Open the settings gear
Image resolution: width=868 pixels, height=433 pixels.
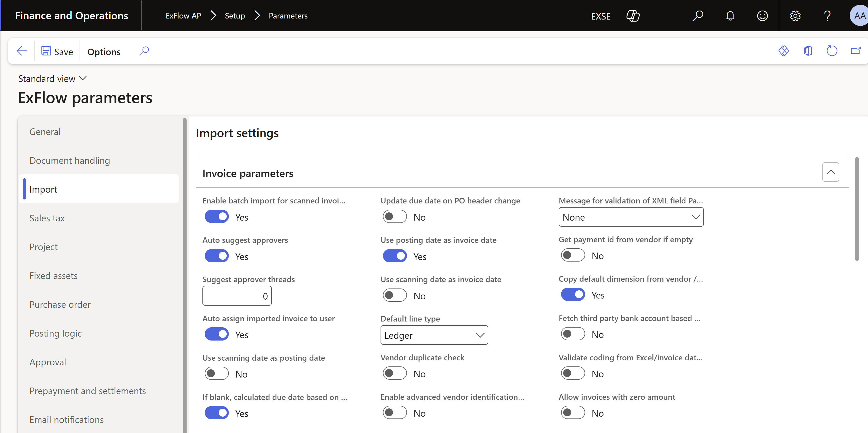795,16
